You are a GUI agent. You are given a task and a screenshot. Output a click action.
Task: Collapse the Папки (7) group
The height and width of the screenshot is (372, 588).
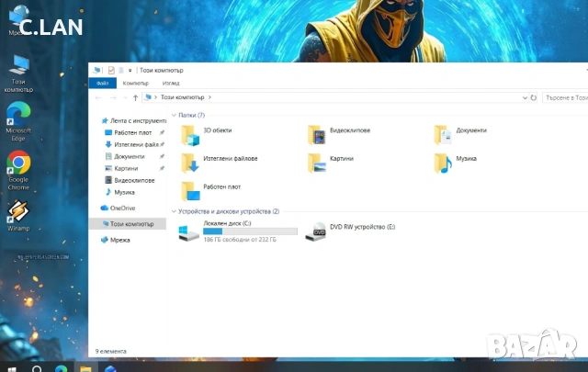174,115
